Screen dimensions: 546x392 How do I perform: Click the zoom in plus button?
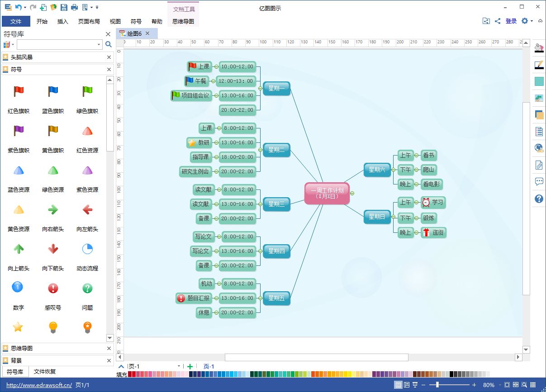[474, 385]
